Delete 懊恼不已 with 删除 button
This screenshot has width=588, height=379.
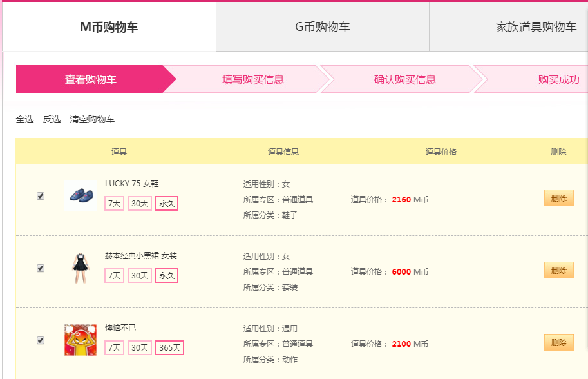point(559,342)
